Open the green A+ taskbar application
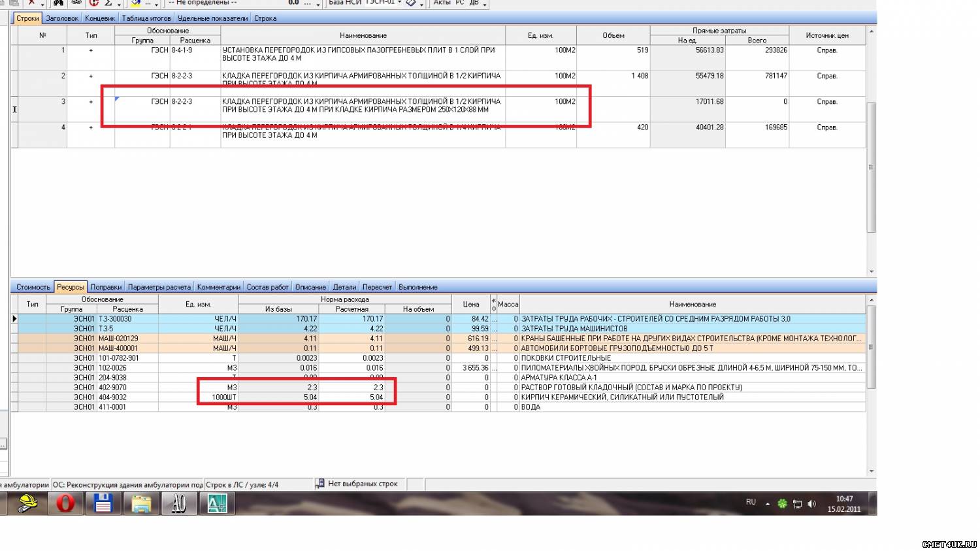 pyautogui.click(x=217, y=504)
